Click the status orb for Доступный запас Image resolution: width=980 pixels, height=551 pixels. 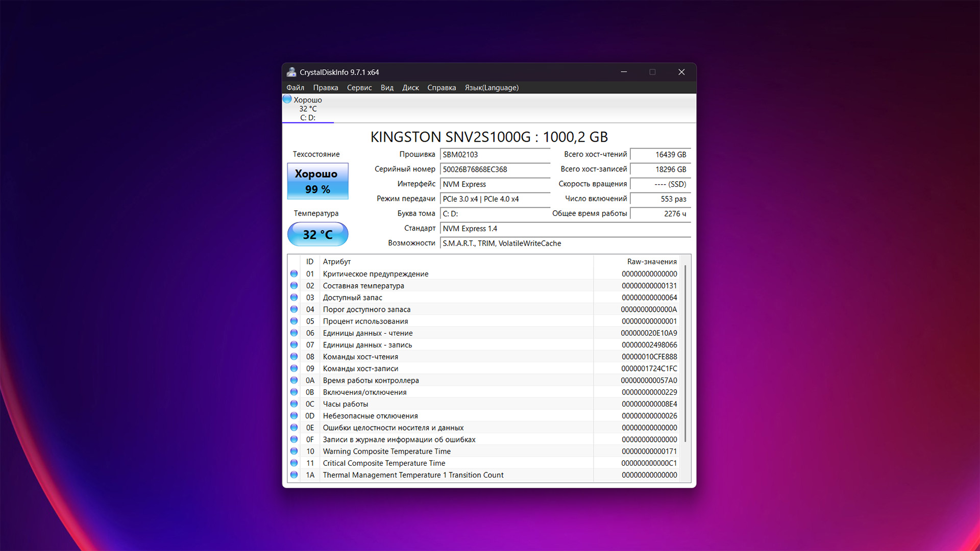coord(294,297)
